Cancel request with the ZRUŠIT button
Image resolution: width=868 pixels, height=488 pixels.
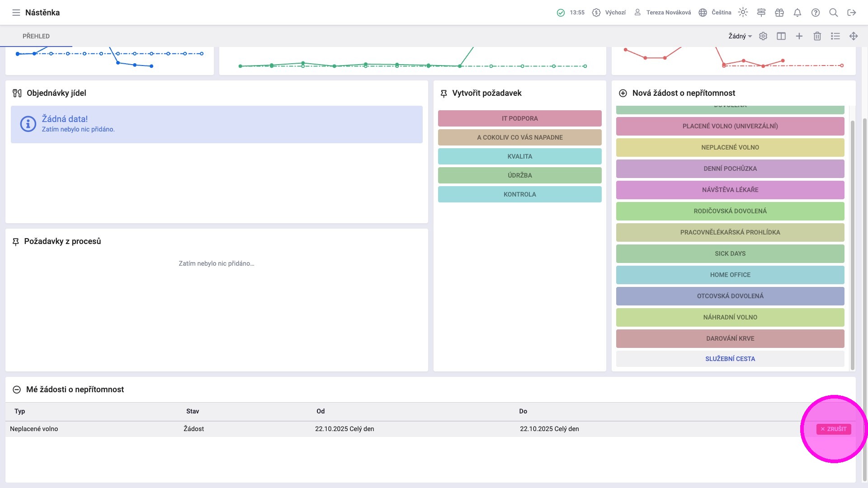coord(834,429)
